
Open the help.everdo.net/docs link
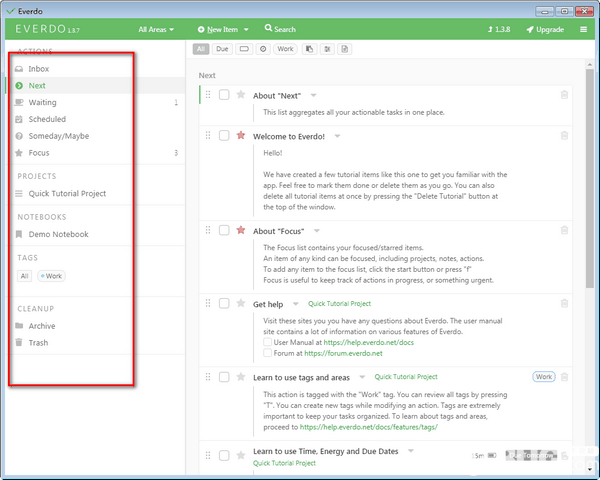tap(369, 343)
